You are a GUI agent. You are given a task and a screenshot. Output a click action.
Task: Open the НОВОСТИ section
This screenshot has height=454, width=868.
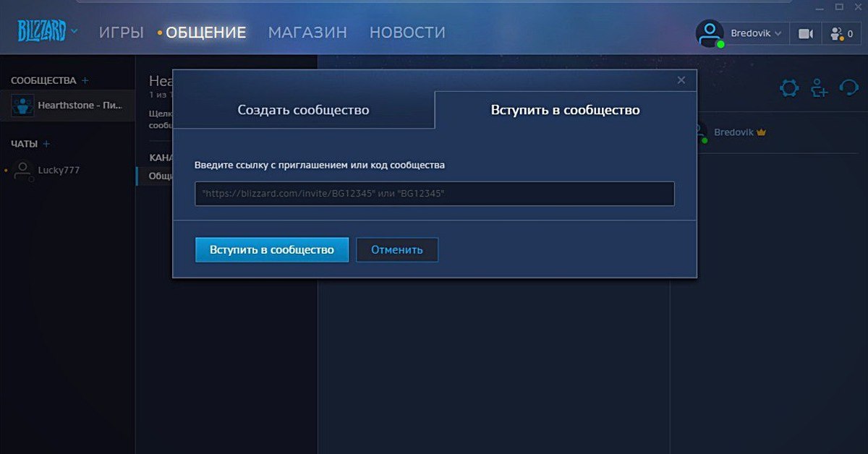(x=407, y=33)
